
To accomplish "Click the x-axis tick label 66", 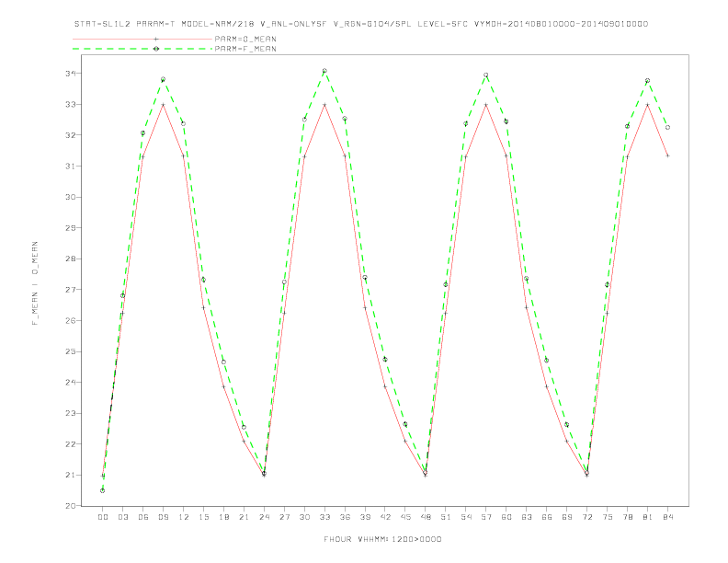I will click(x=547, y=517).
